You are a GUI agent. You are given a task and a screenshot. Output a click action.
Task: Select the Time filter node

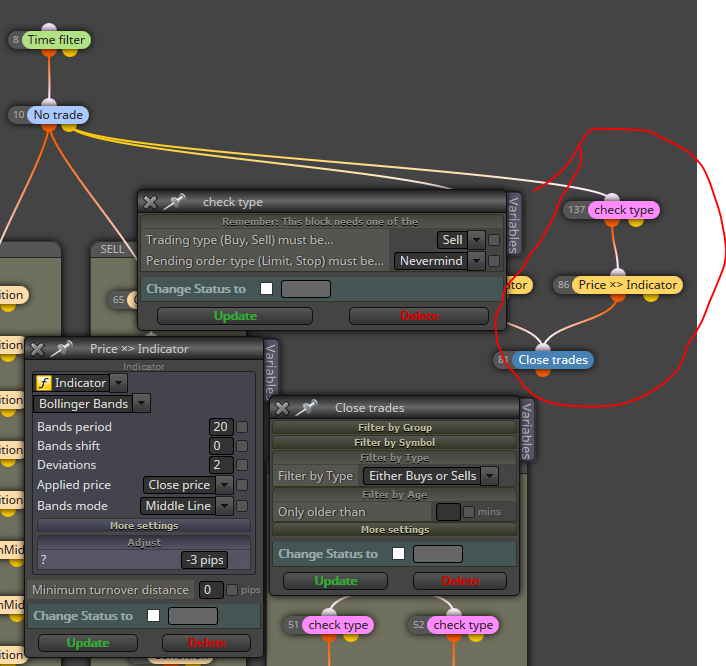click(56, 40)
